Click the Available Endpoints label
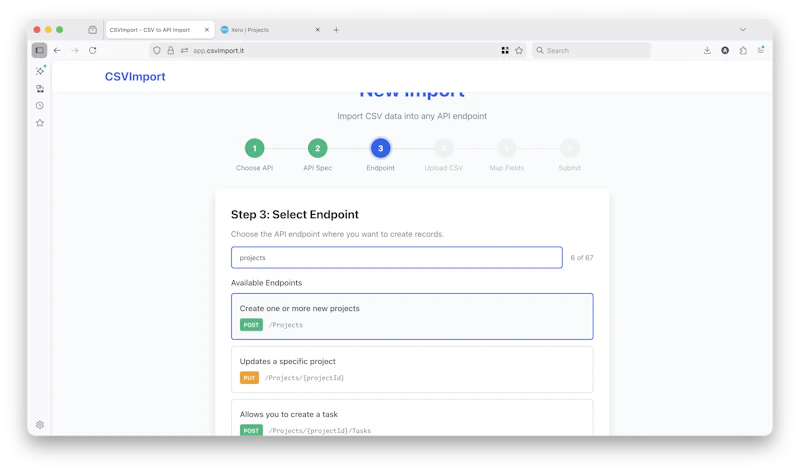 266,283
